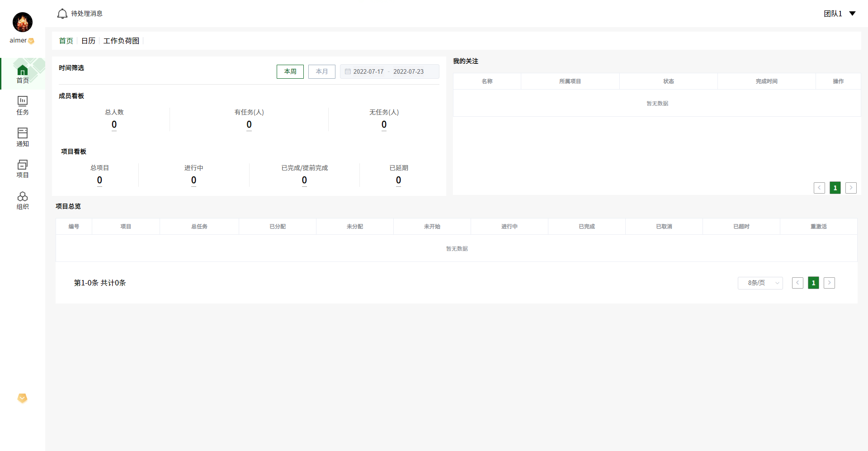Screen dimensions: 868x451
Task: Click the end date 2022-07-23 field
Action: point(408,71)
